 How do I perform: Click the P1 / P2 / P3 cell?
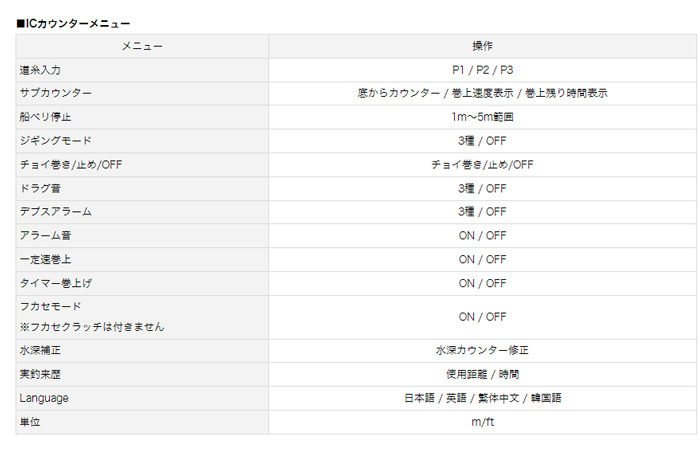(x=482, y=70)
